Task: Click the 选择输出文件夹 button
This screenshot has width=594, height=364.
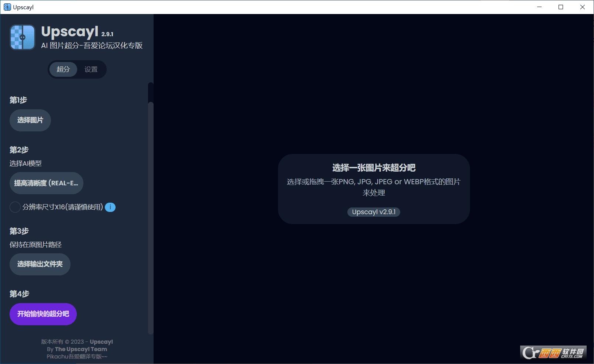Action: tap(40, 264)
